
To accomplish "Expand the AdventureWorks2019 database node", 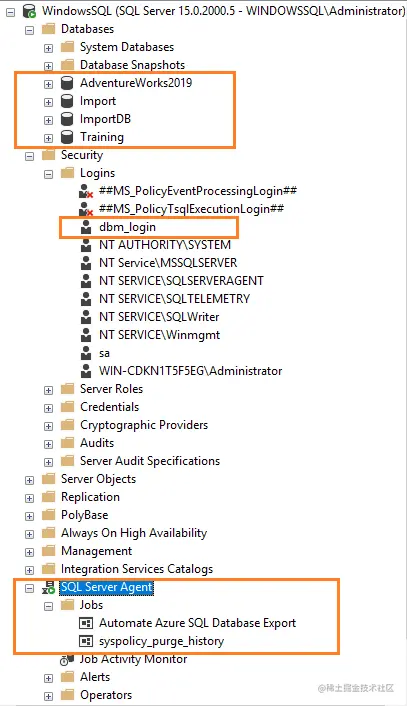I will tap(49, 84).
